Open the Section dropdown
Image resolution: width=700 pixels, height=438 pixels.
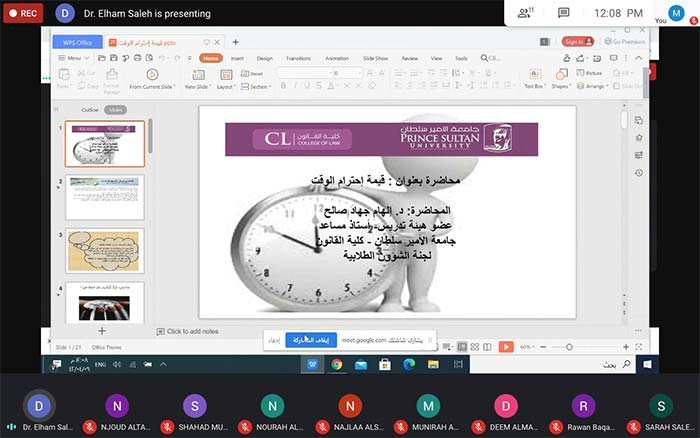(x=256, y=87)
